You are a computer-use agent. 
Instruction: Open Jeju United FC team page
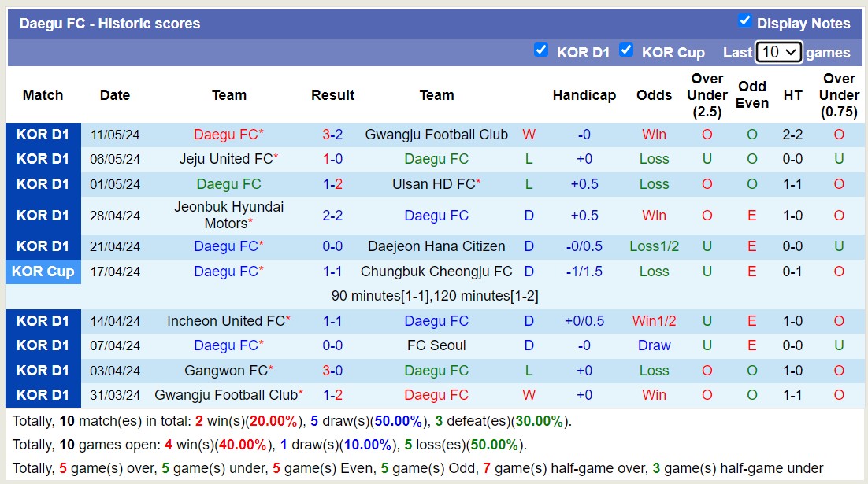tap(224, 159)
